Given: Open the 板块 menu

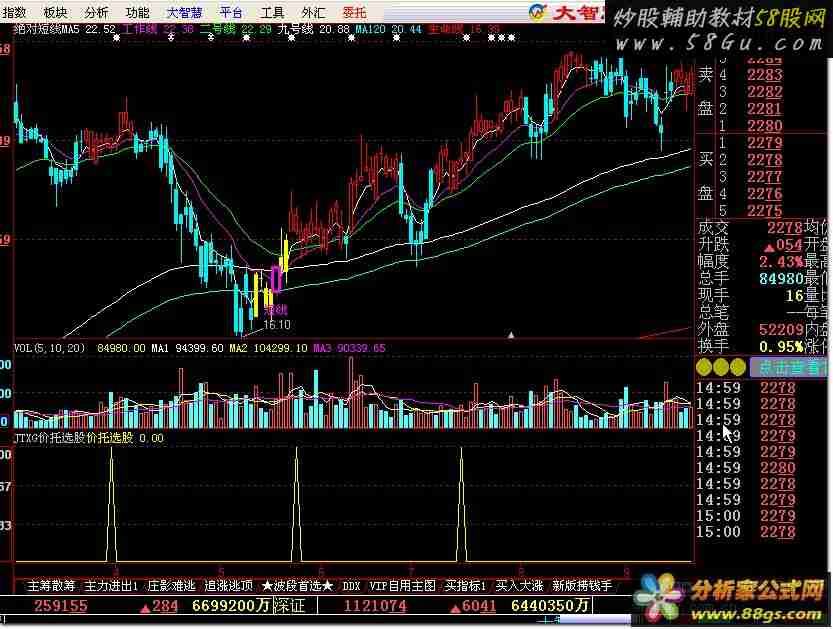Looking at the screenshot, I should click(x=55, y=12).
